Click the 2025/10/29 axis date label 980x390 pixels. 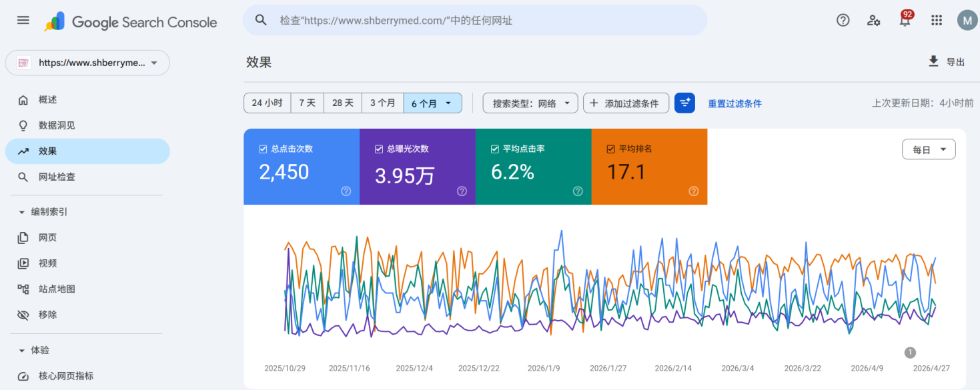pyautogui.click(x=285, y=368)
